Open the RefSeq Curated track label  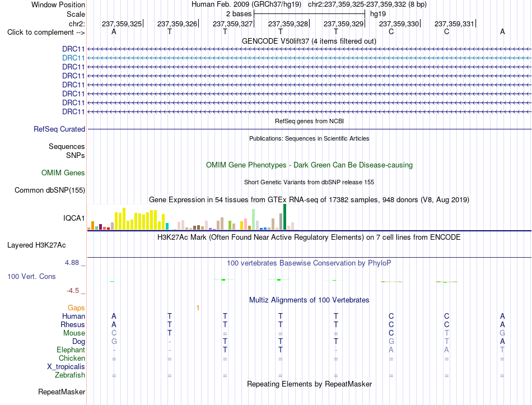[x=59, y=129]
